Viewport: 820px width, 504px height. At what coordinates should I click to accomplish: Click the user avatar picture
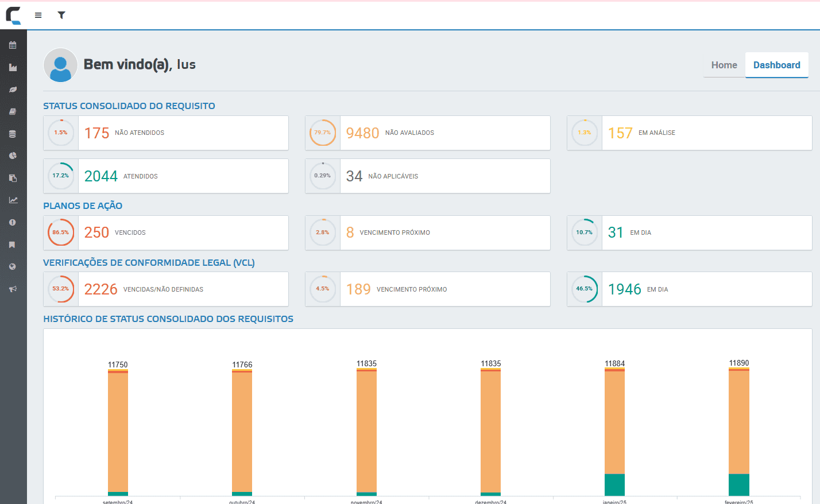60,65
